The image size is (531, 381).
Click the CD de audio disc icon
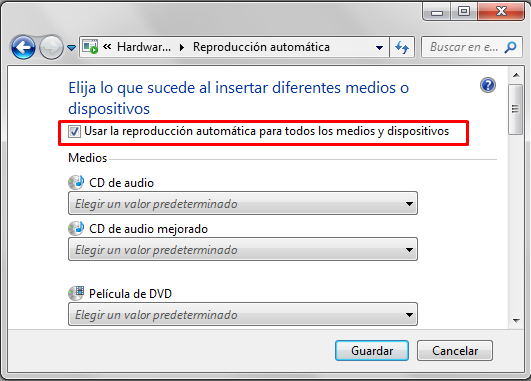(76, 183)
